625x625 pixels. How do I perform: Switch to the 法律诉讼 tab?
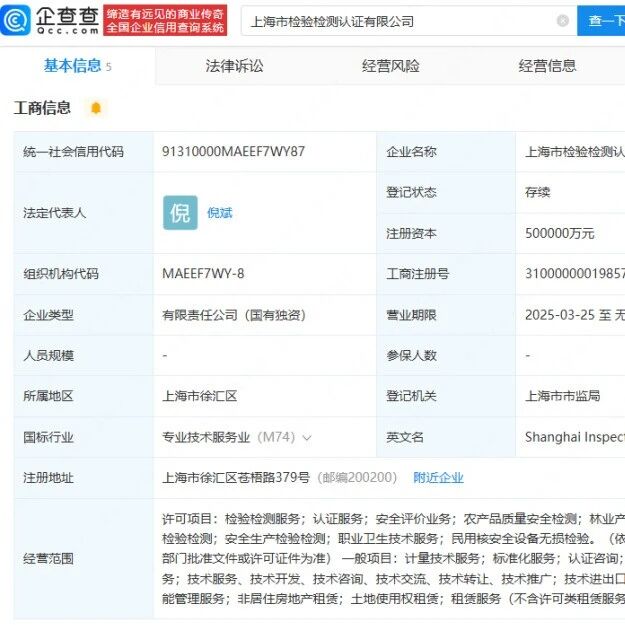[234, 66]
